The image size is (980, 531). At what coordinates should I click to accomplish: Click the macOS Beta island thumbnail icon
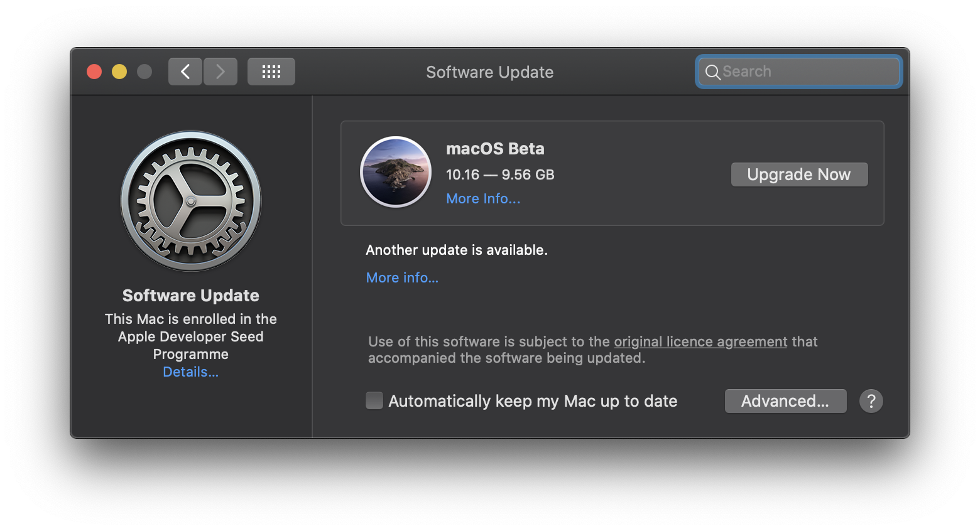click(x=395, y=172)
